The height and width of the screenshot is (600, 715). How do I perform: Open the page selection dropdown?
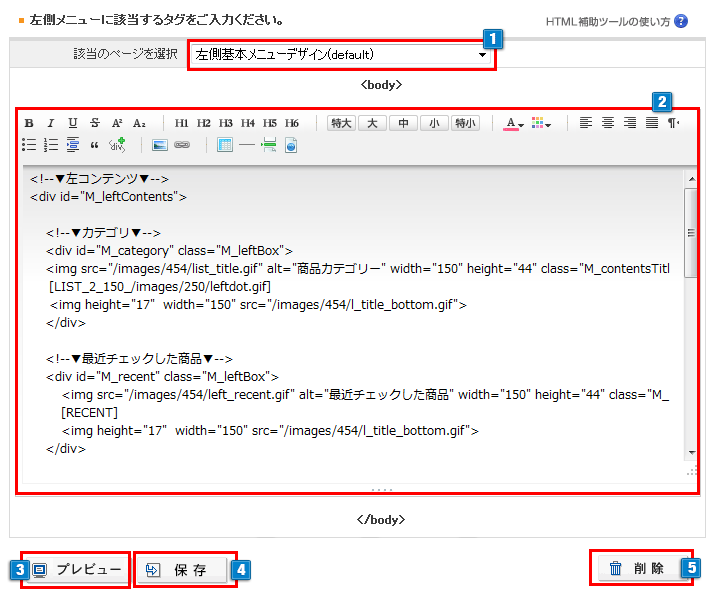tap(341, 54)
